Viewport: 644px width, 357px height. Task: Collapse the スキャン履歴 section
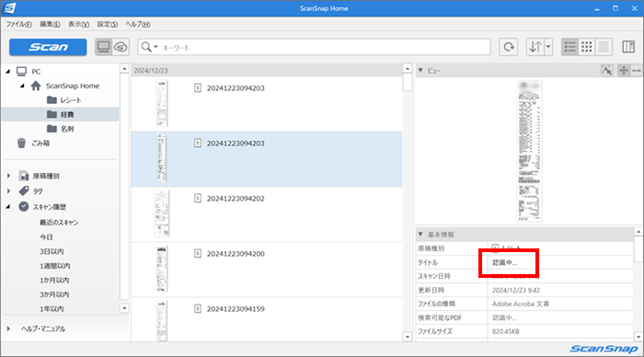click(x=8, y=207)
